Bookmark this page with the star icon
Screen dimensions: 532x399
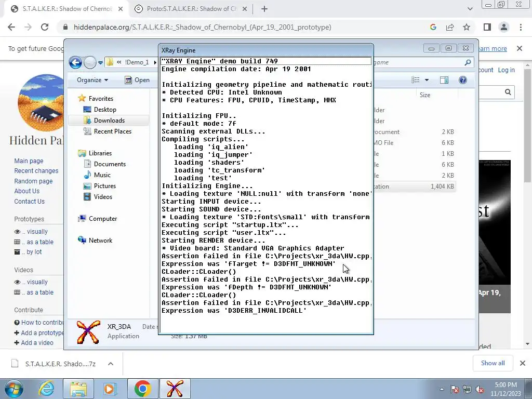[467, 27]
